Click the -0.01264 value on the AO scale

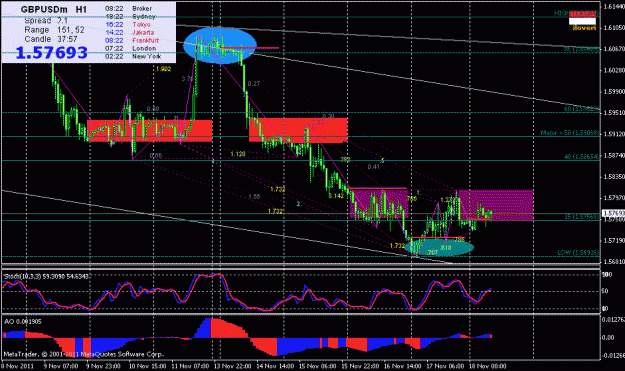(x=613, y=355)
